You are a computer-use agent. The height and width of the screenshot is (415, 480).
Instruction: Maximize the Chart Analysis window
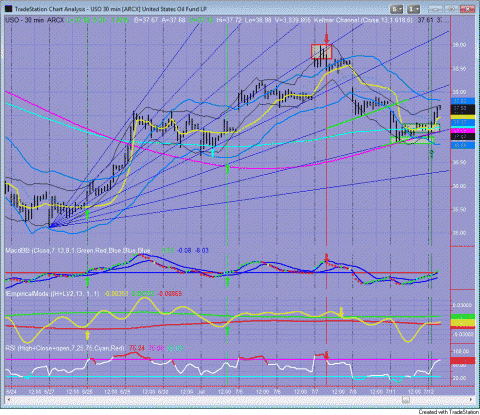point(452,9)
